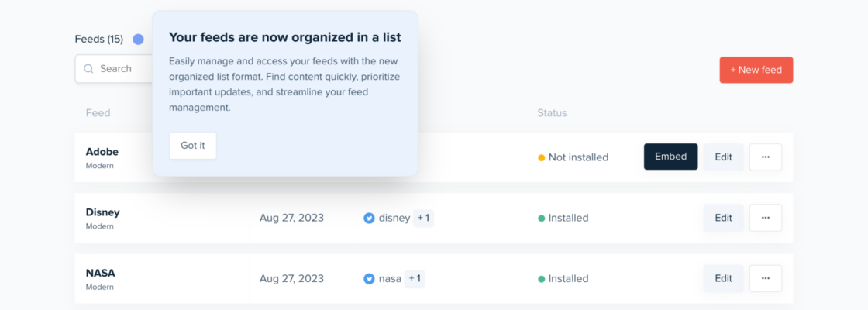This screenshot has height=310, width=868.
Task: Open the three-dot menu for NASA feed
Action: (x=765, y=278)
